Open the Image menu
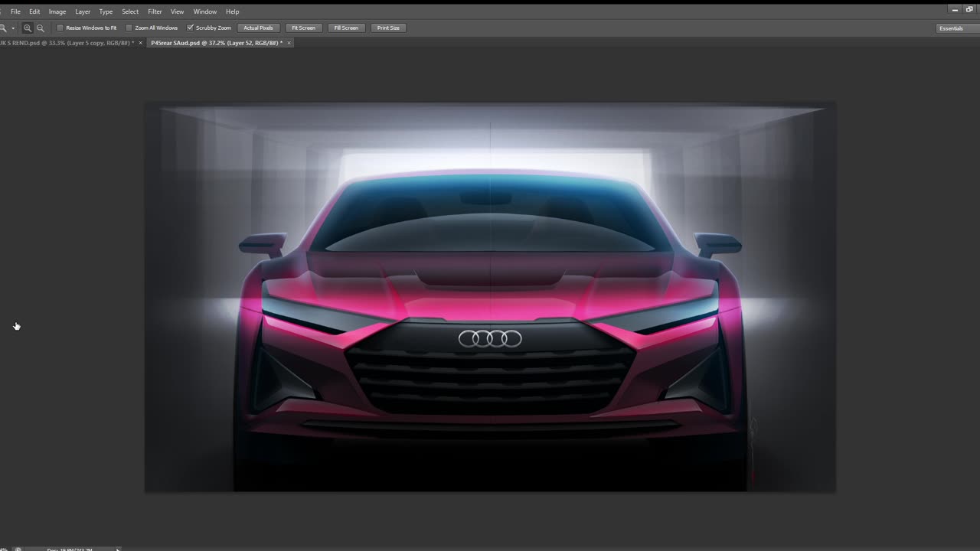The width and height of the screenshot is (980, 551). coord(57,11)
